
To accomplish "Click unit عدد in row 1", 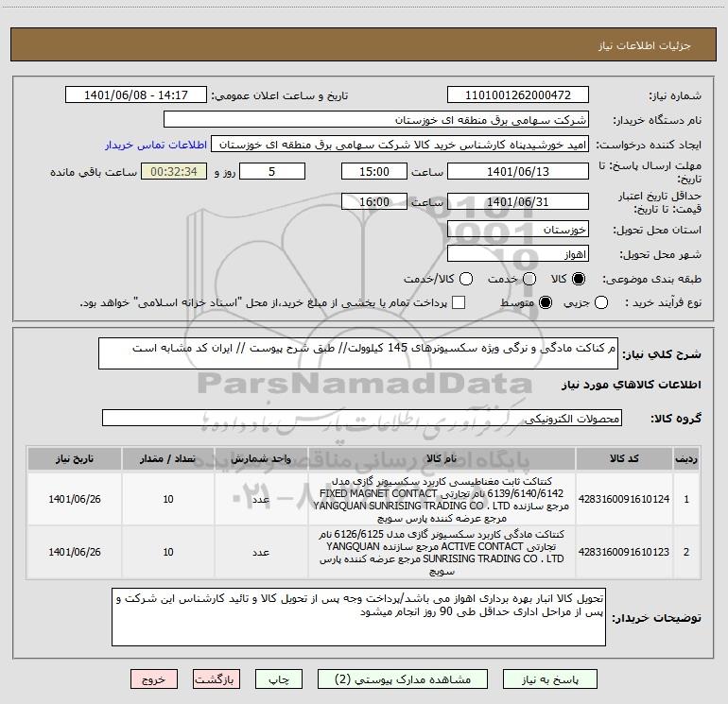I will [x=261, y=499].
